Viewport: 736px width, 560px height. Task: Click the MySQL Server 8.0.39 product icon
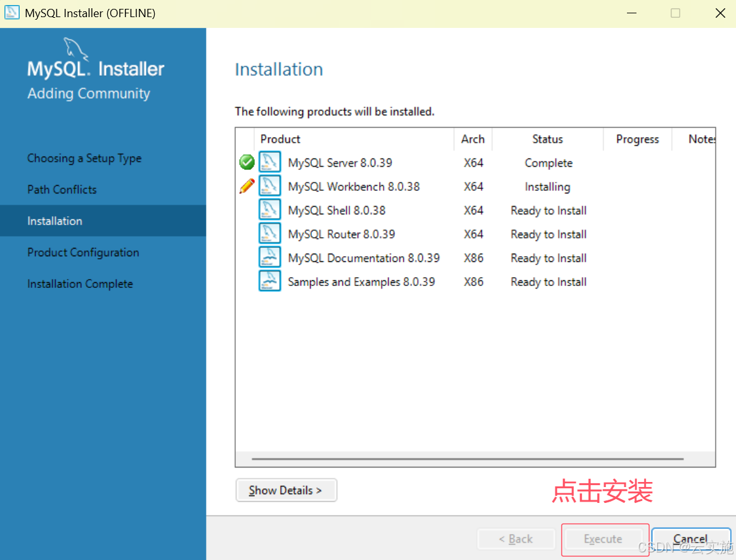click(270, 162)
